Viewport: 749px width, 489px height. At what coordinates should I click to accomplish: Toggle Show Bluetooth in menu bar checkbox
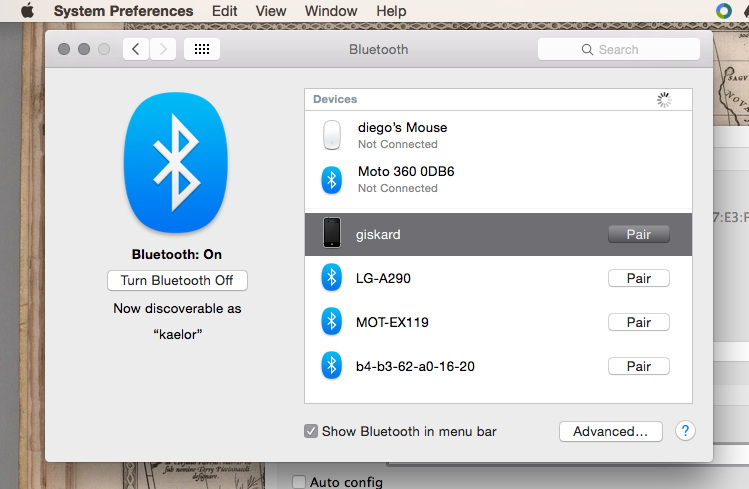coord(311,431)
